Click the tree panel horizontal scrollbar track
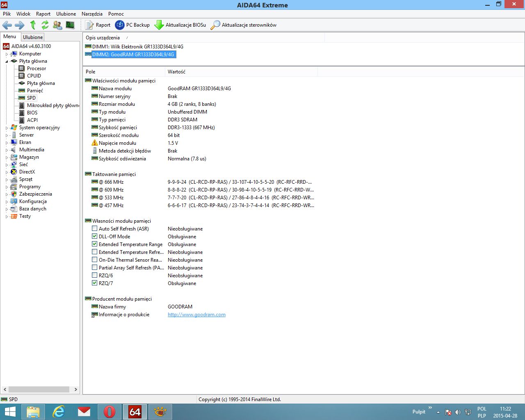The height and width of the screenshot is (420, 525). pos(39,389)
